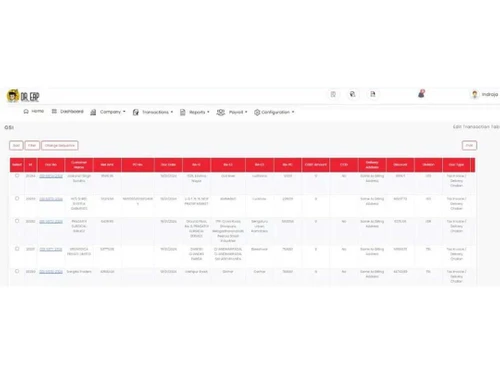Image resolution: width=500 pixels, height=375 pixels.
Task: Open the document number link in the second row
Action: click(51, 199)
